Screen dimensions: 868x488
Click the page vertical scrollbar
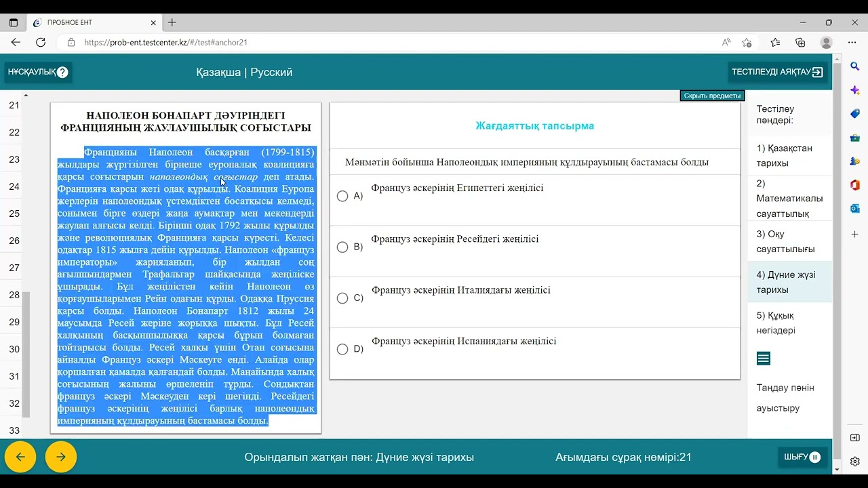point(837,264)
